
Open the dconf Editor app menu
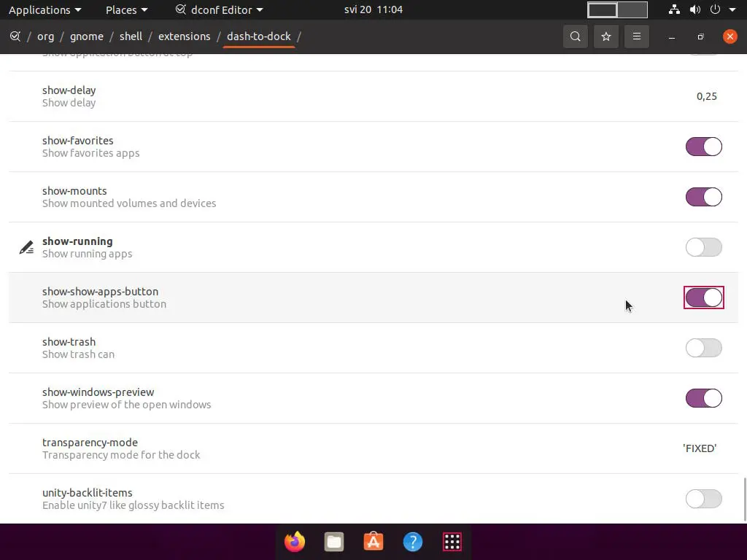point(219,9)
